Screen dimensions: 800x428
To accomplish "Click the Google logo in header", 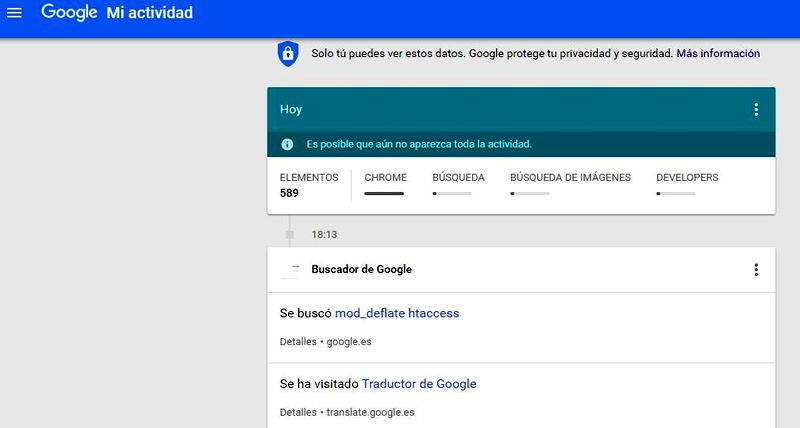I will point(69,12).
